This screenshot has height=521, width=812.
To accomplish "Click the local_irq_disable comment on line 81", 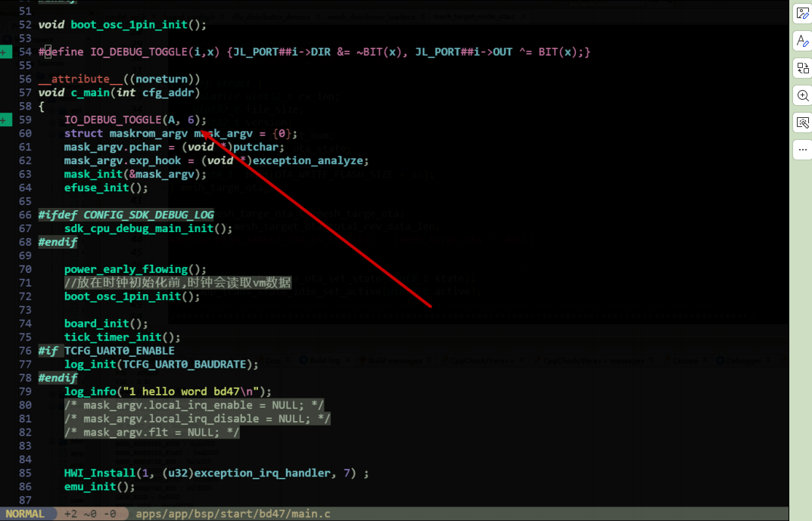I will coord(197,419).
